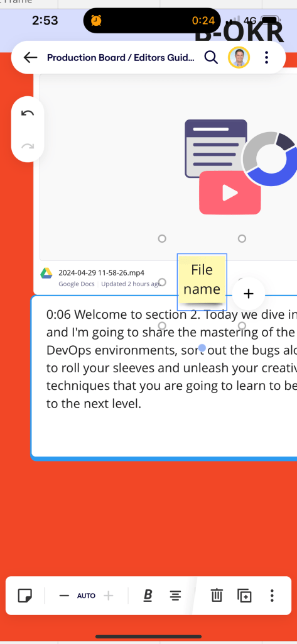Open the 2024-04-29 11-58-26.mp4 file link
This screenshot has height=644, width=297.
101,273
